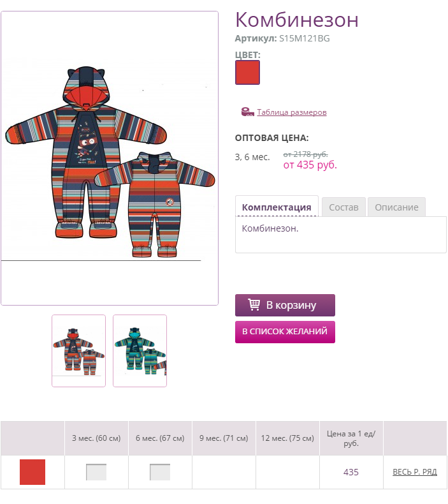The height and width of the screenshot is (504, 448).
Task: Click the Комбинезон product title
Action: point(297,20)
